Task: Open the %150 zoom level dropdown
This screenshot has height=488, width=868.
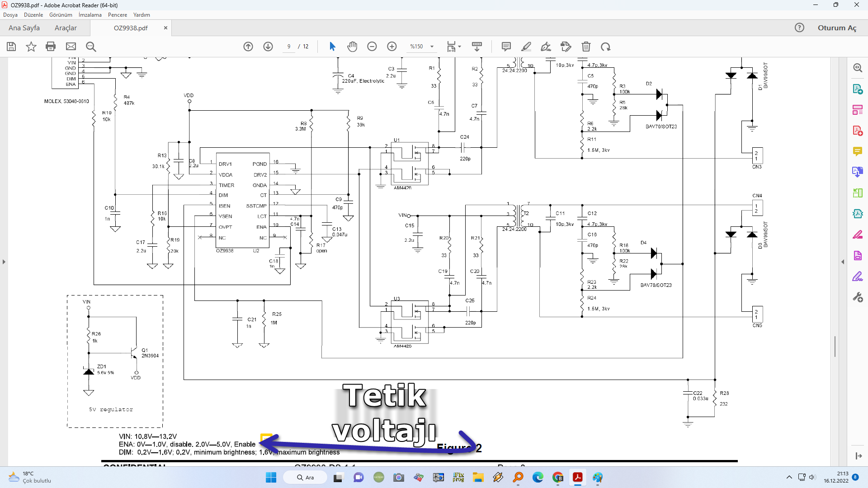Action: (432, 47)
